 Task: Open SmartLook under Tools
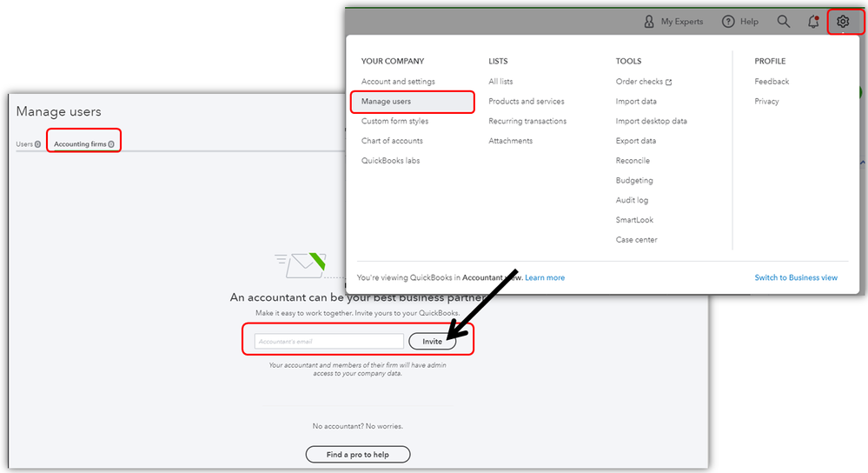[634, 220]
